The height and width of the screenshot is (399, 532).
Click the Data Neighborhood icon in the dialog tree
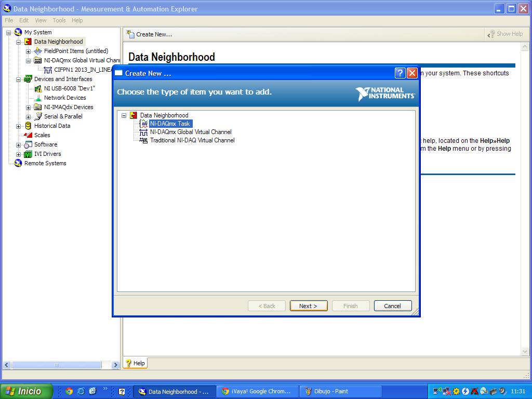[134, 115]
